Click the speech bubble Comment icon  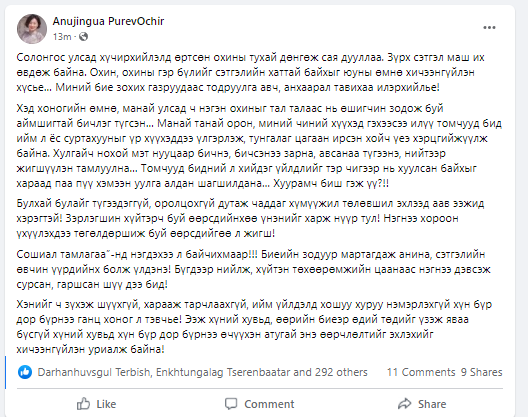[231, 404]
